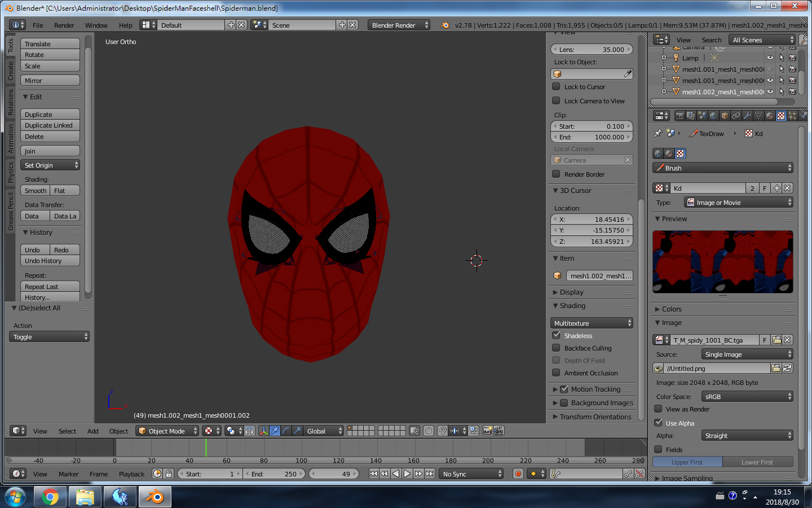
Task: Click the Repeat Last button
Action: click(50, 286)
